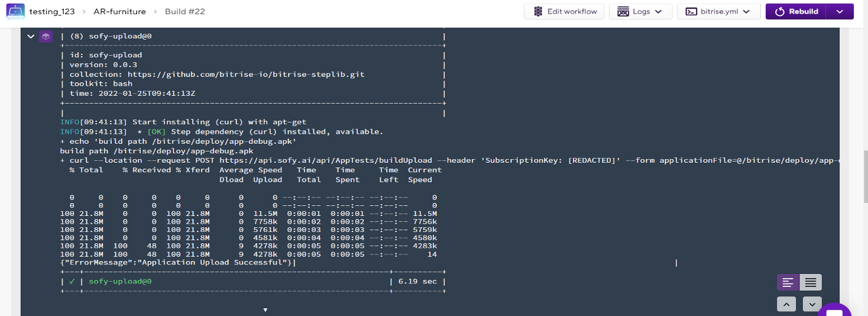This screenshot has width=868, height=316.
Task: Collapse the sofy-upload step chevron
Action: (31, 37)
